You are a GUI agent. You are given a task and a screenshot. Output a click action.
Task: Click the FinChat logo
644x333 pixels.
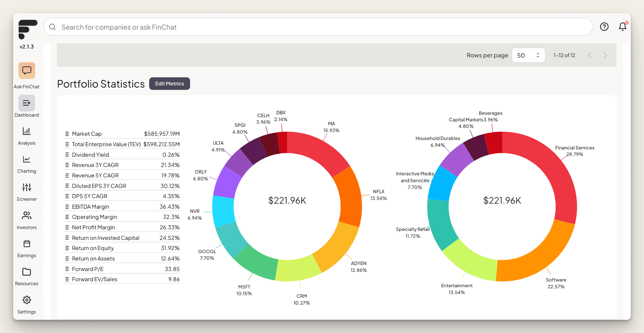coord(28,29)
